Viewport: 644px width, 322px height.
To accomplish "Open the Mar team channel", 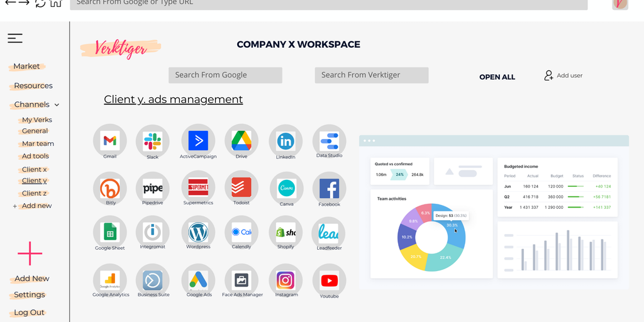I will (38, 144).
